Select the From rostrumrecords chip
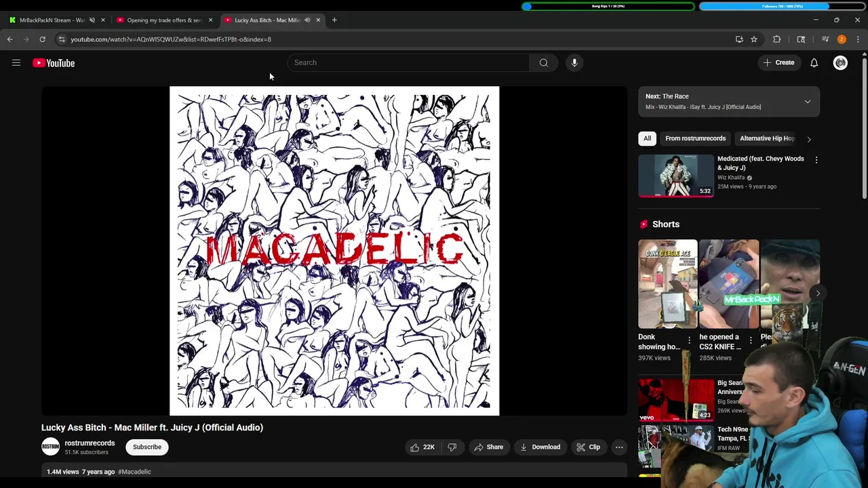 coord(695,138)
